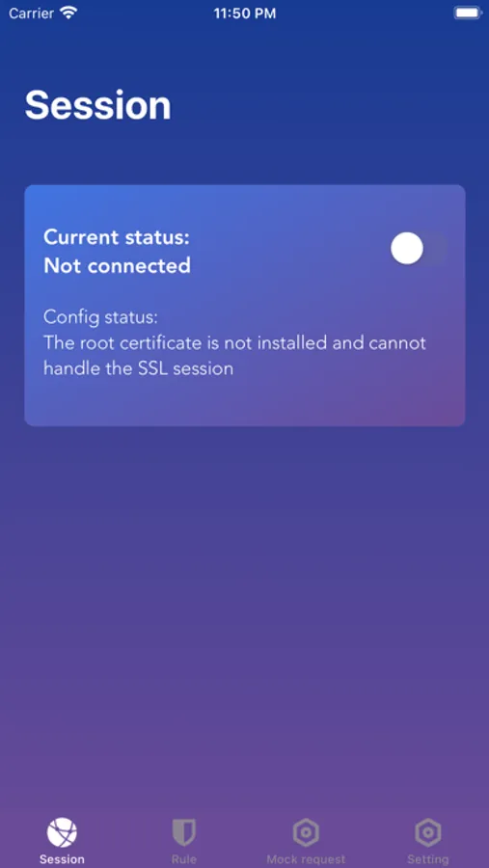The image size is (489, 868).
Task: Tap the root certificate not installed message
Action: [234, 355]
